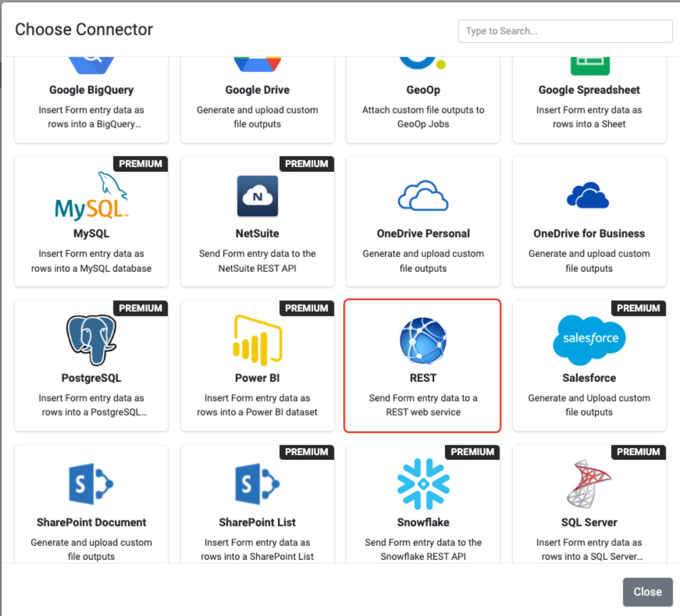Click the SharePoint List icon

(x=257, y=484)
